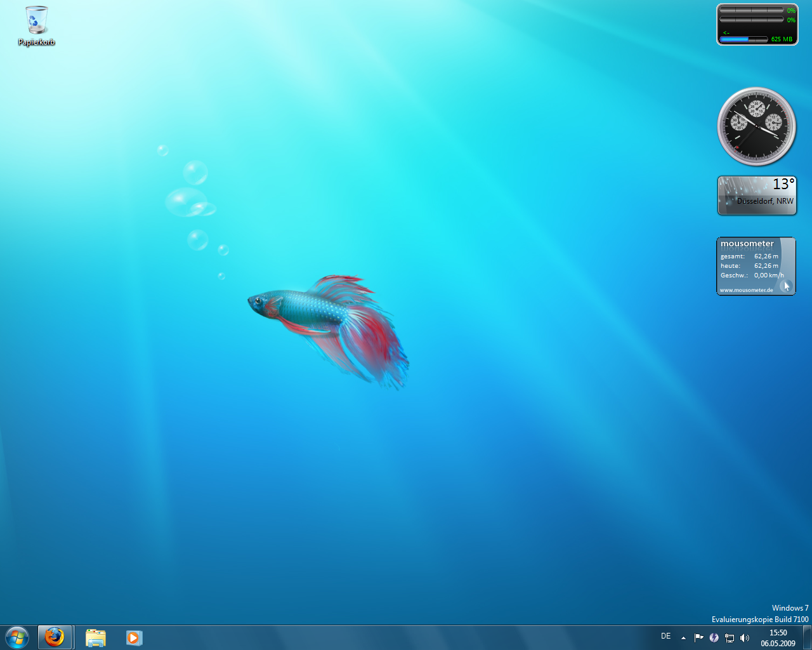Screen dimensions: 812x650
Task: Open the DE input language indicator
Action: tap(665, 636)
